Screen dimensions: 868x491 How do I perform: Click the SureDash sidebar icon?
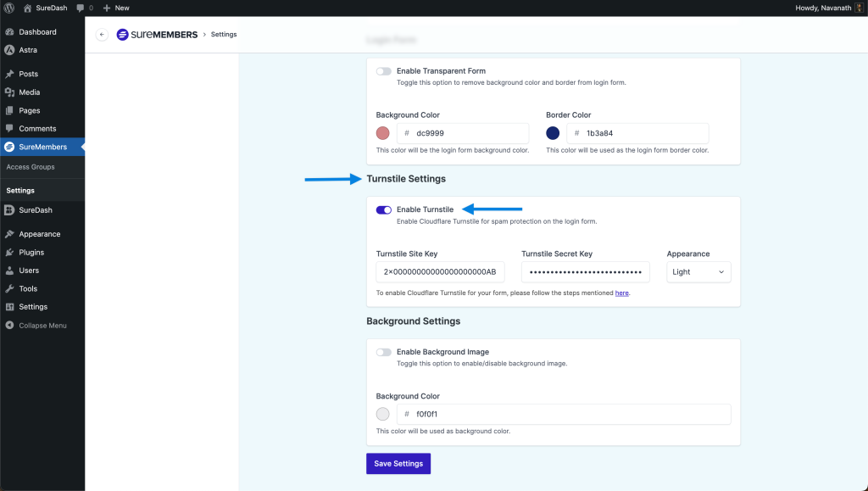tap(9, 209)
